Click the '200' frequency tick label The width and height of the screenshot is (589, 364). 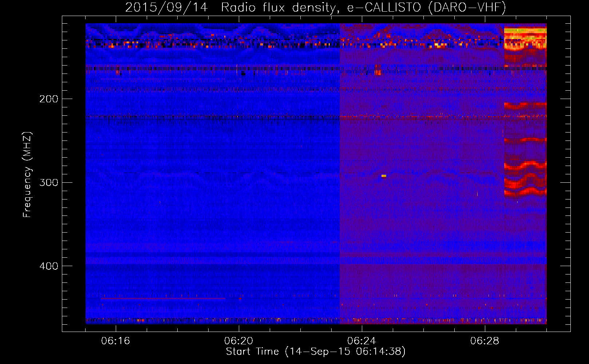point(49,99)
